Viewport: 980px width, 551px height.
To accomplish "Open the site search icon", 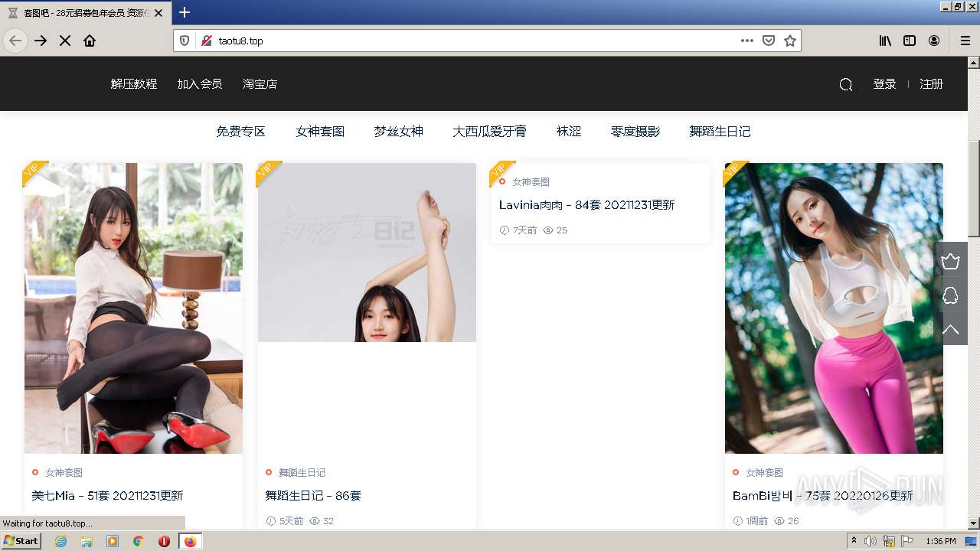I will [x=846, y=84].
